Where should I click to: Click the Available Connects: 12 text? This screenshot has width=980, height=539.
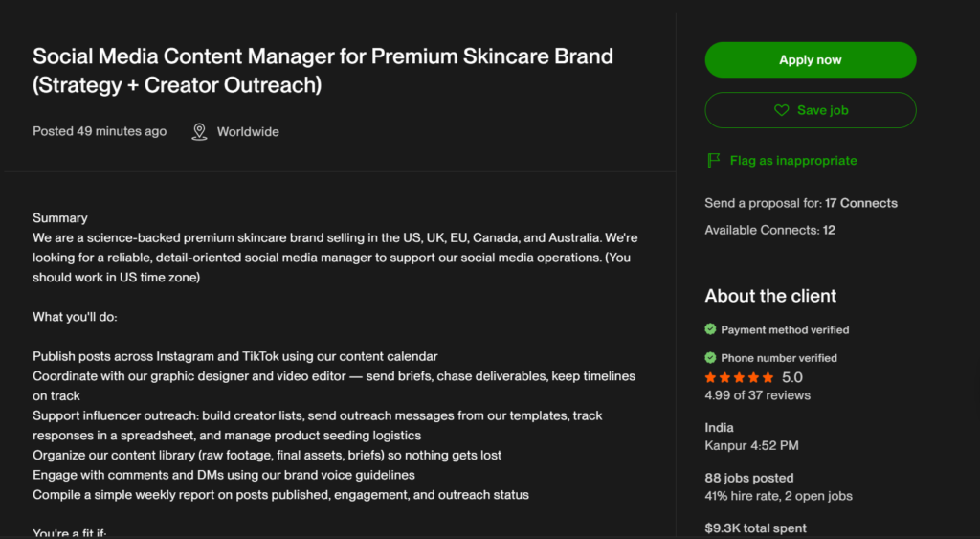coord(770,230)
